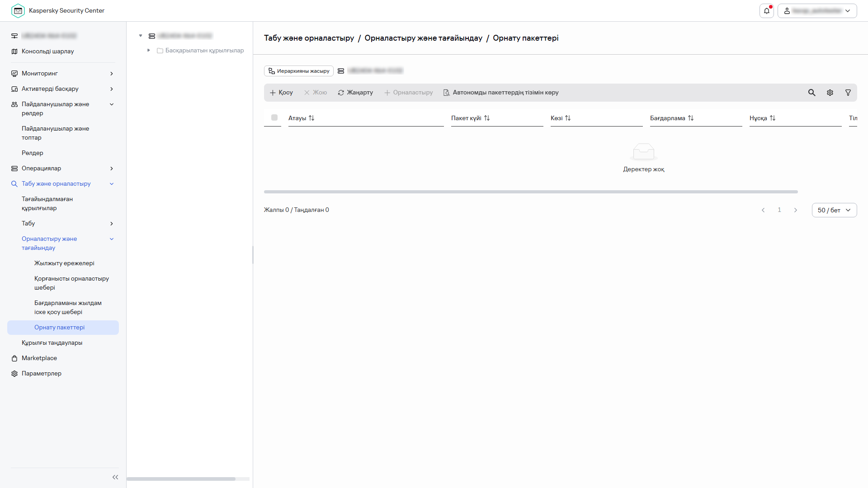This screenshot has height=488, width=868.
Task: Toggle the Иерархияны жасыру button
Action: [x=299, y=71]
